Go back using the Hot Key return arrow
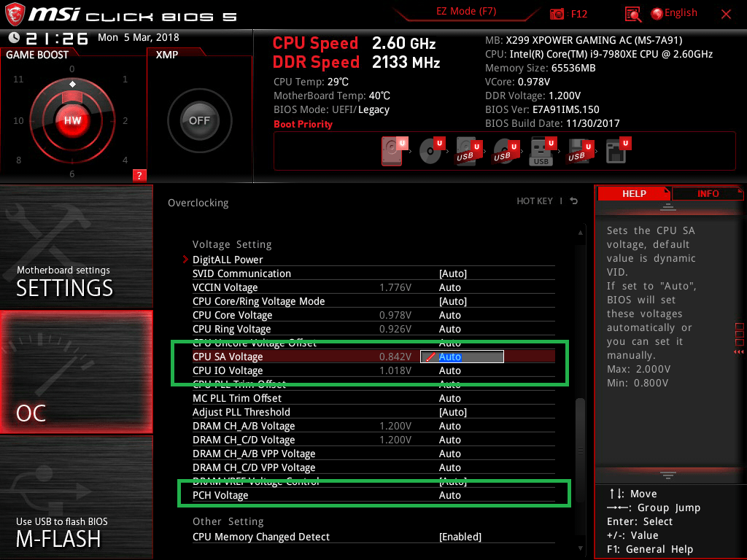The width and height of the screenshot is (747, 560). tap(574, 201)
